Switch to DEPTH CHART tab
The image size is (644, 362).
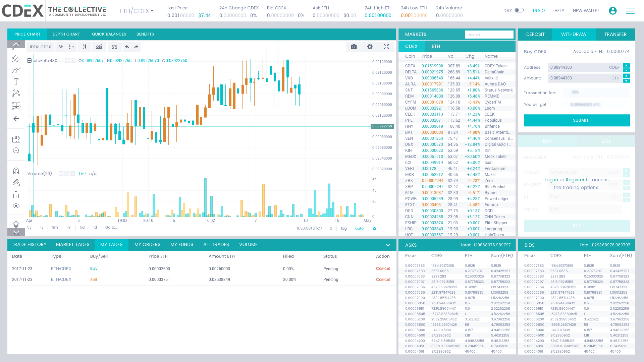click(66, 34)
